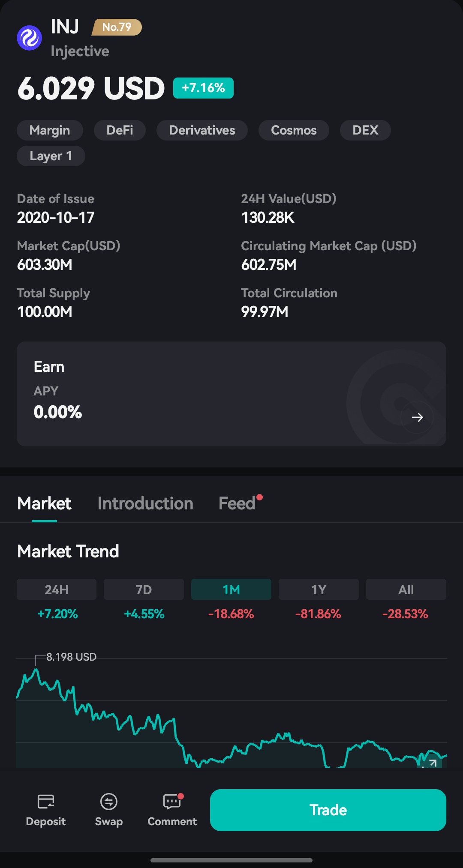Tap the 8.198 USD chart peak marker

[x=71, y=657]
